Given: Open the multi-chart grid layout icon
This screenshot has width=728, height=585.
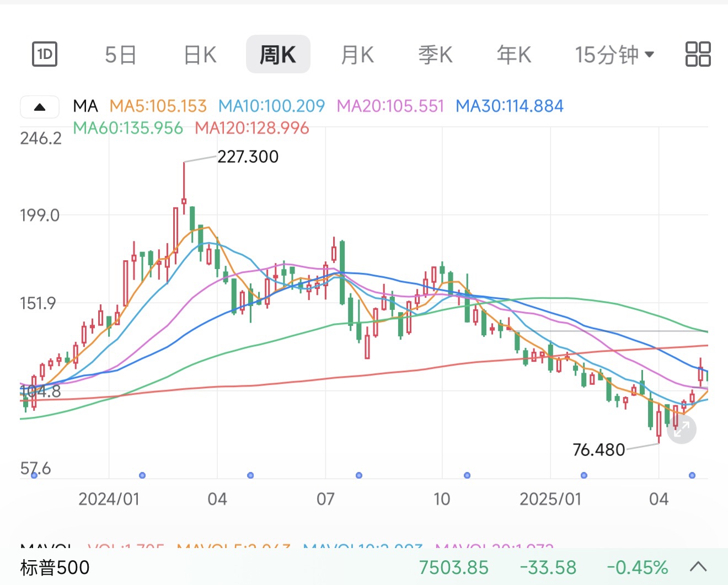Looking at the screenshot, I should (x=698, y=54).
